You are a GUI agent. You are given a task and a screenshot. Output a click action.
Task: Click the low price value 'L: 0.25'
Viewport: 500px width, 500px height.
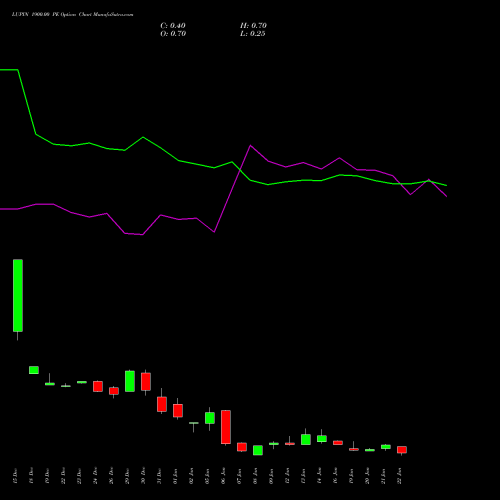[253, 34]
